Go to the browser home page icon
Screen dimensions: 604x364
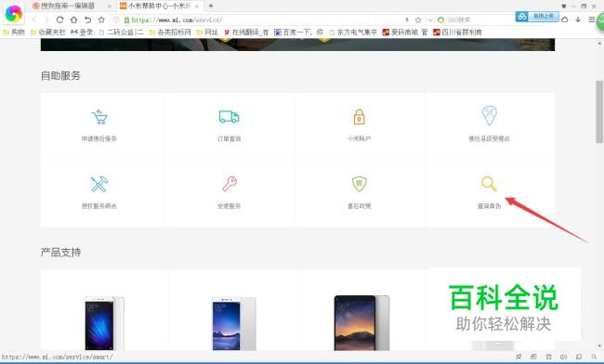73,19
